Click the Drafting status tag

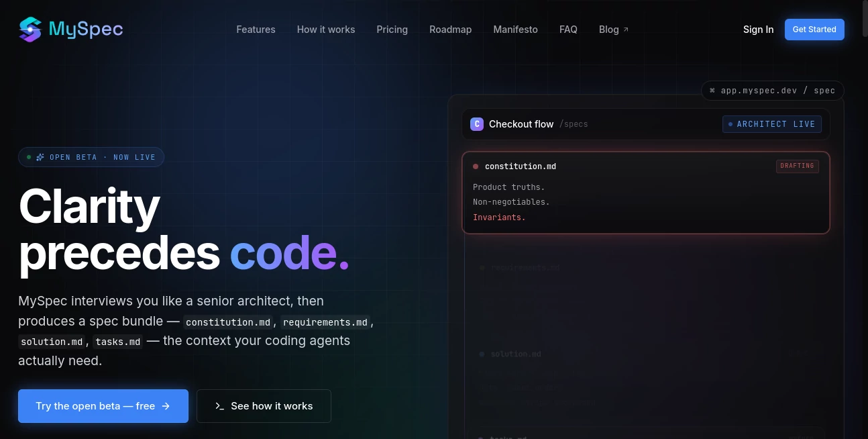click(x=798, y=166)
